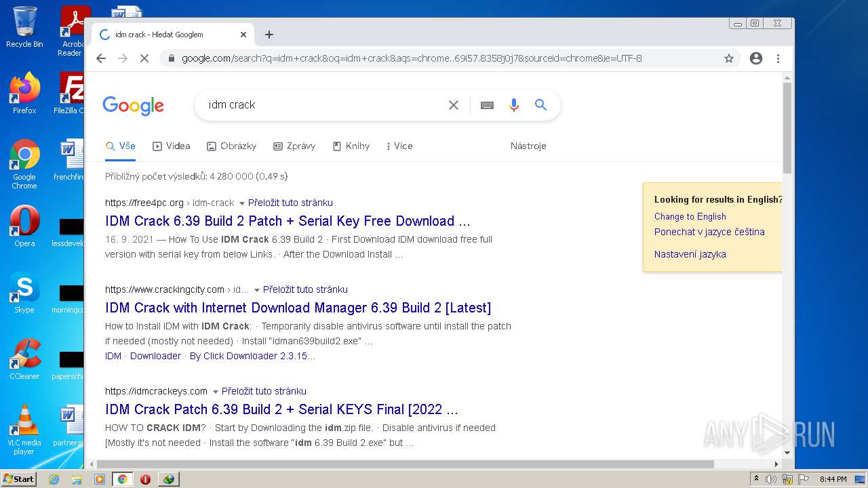The image size is (868, 488).
Task: Click 'Přeložit tuto stránku' for crackingcity.com
Action: point(305,289)
